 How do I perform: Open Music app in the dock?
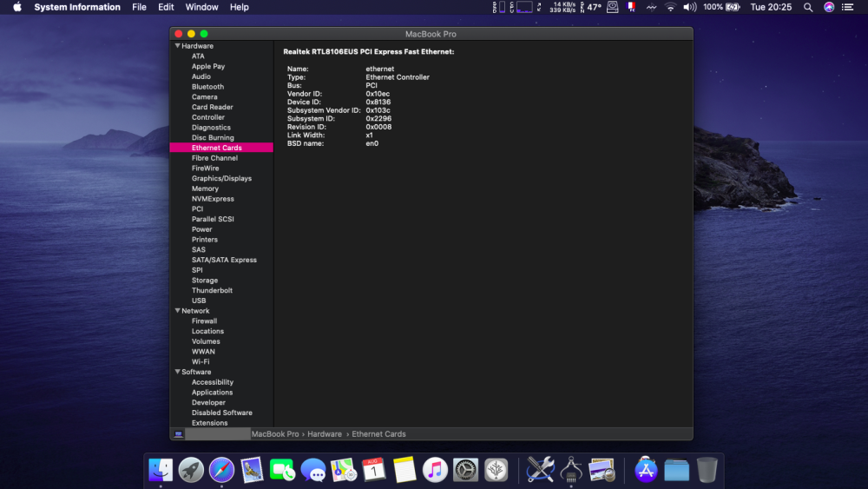click(x=435, y=470)
